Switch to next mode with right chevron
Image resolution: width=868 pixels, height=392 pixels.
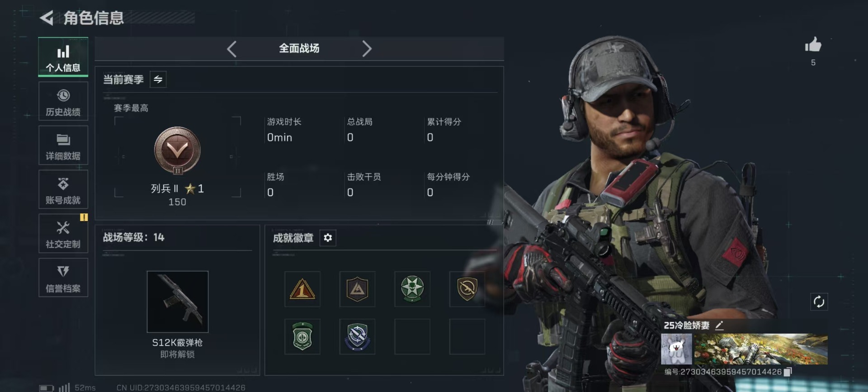point(367,49)
